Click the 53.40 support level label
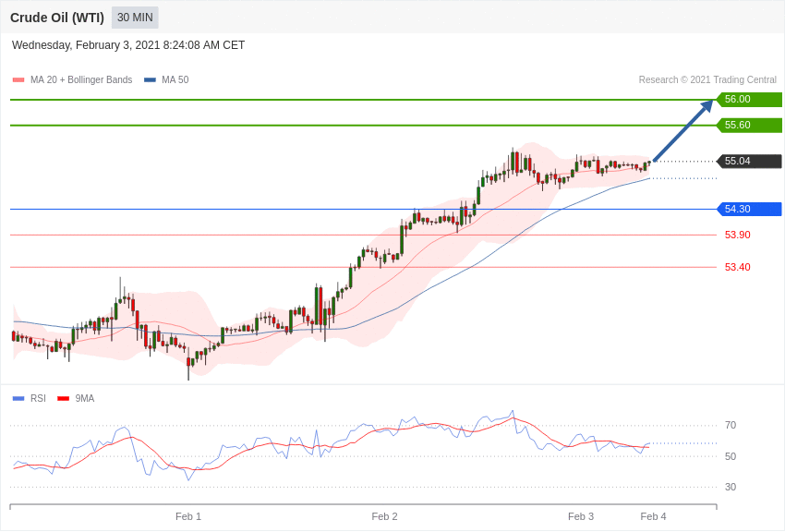The height and width of the screenshot is (532, 785). 737,268
